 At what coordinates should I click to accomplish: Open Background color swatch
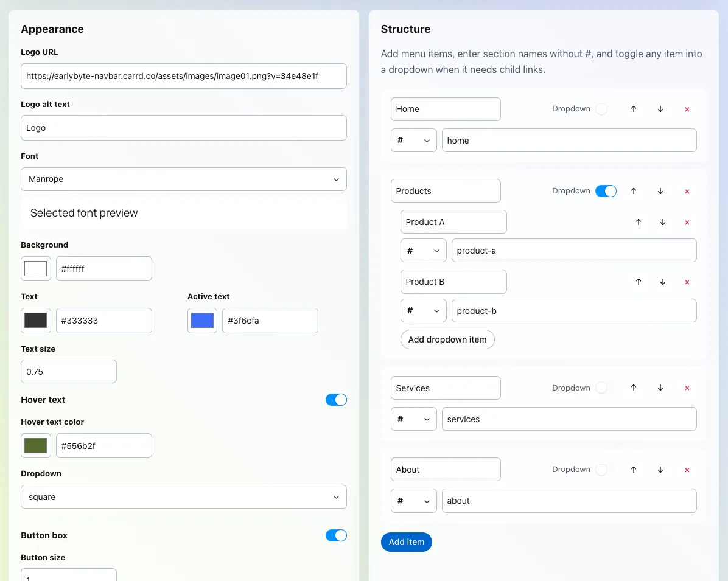click(36, 269)
